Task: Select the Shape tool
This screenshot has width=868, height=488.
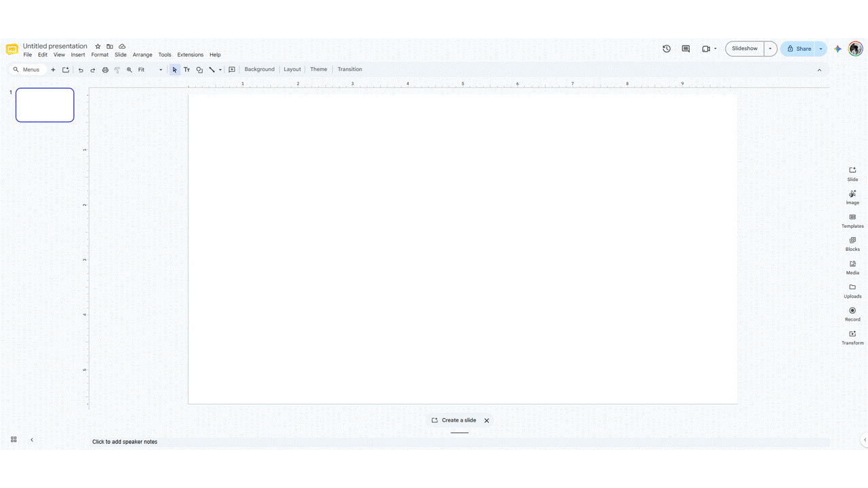Action: (199, 70)
